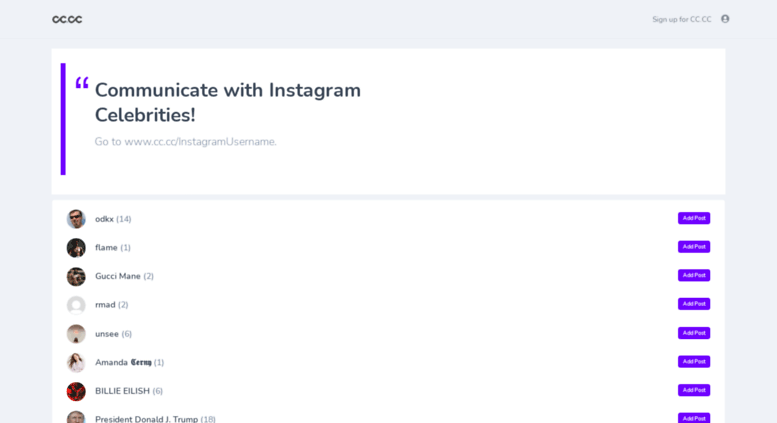
Task: Follow the Sign up for CC.CC link
Action: pos(681,19)
